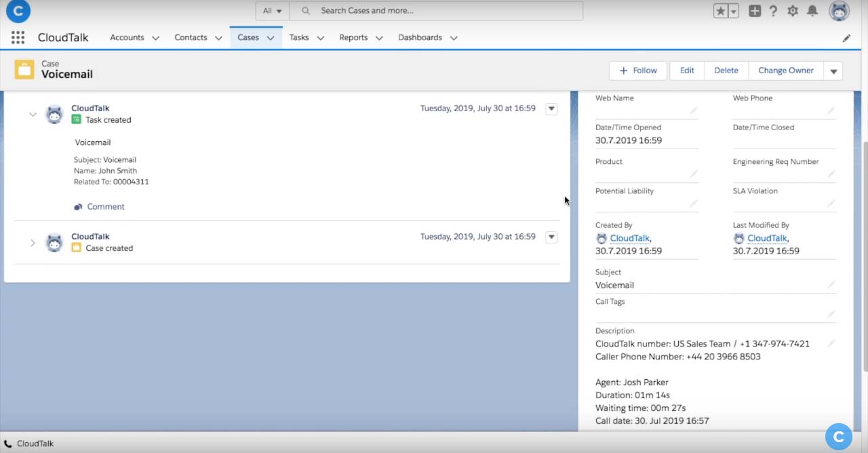Click the CloudTalk avatar on Task created post

tap(54, 114)
